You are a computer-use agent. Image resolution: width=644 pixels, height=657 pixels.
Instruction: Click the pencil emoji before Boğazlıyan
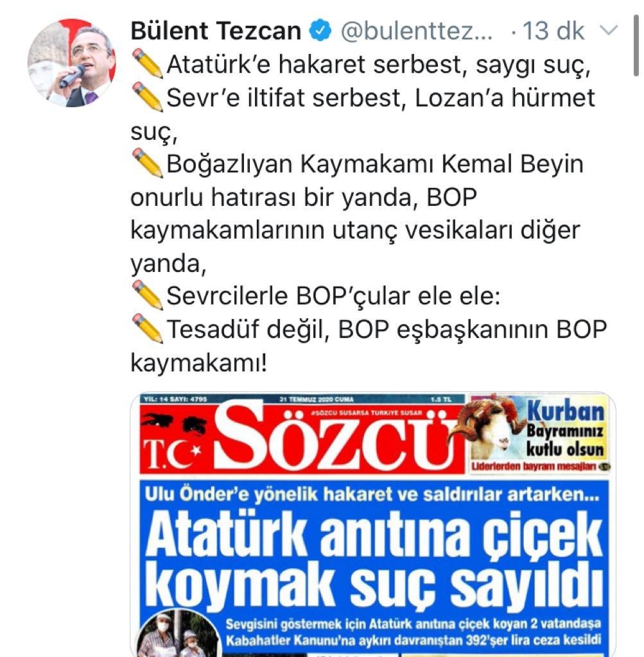click(x=148, y=163)
